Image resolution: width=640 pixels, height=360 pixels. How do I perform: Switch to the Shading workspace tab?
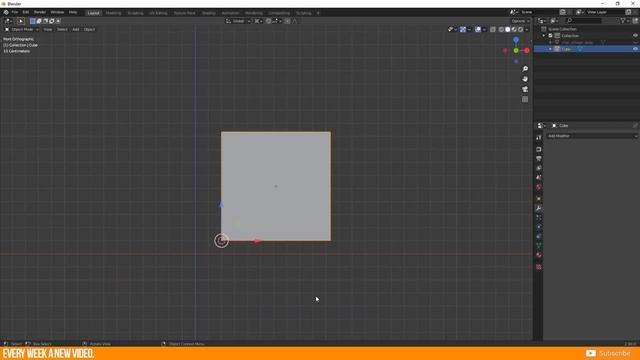[x=209, y=13]
